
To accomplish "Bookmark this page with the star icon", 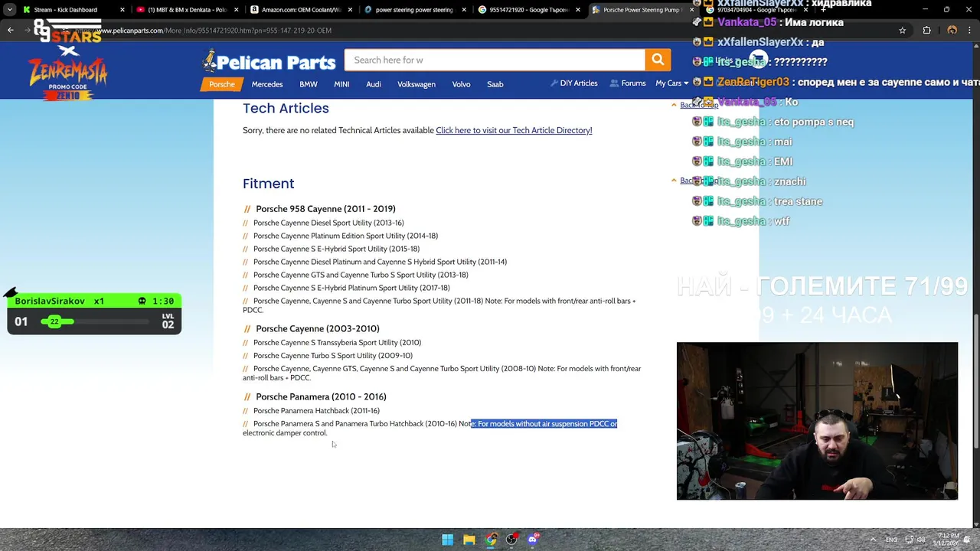I will coord(903,30).
